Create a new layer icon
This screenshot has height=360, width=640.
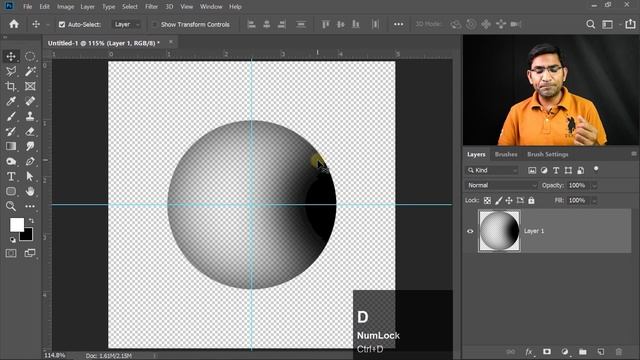point(601,351)
